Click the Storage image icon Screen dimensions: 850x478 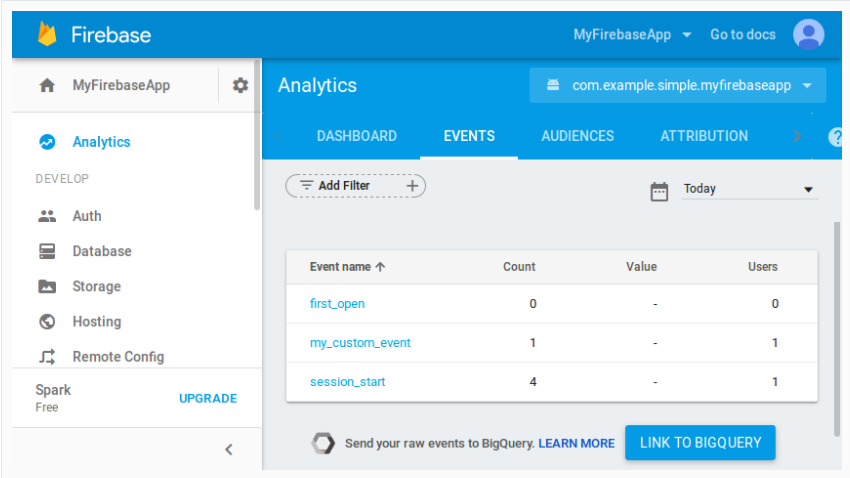(47, 286)
